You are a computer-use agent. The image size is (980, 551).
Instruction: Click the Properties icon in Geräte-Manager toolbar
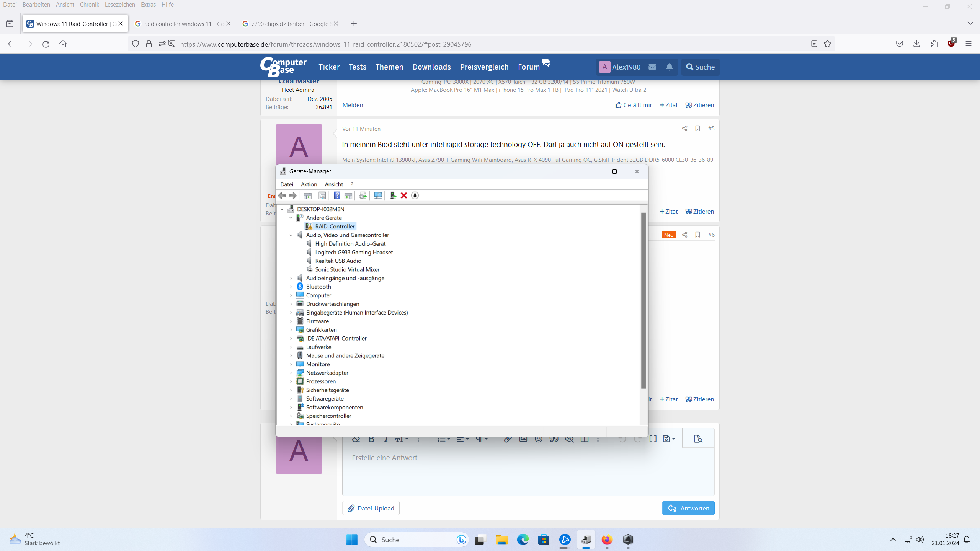[x=322, y=196]
